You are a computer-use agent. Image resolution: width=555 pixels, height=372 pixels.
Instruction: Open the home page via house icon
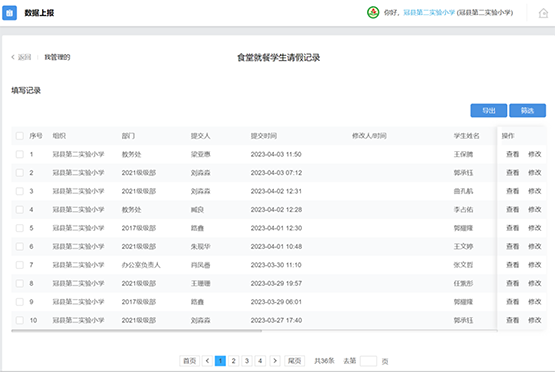click(543, 13)
